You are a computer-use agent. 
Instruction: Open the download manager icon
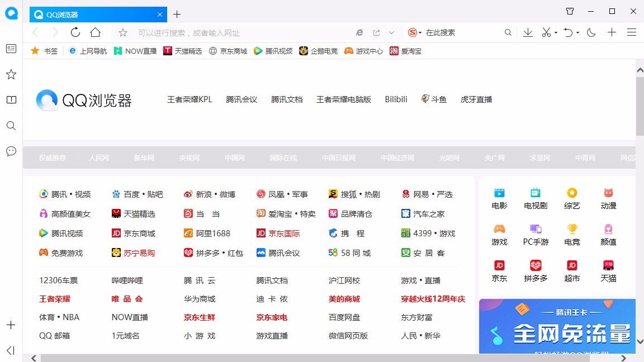pyautogui.click(x=527, y=32)
